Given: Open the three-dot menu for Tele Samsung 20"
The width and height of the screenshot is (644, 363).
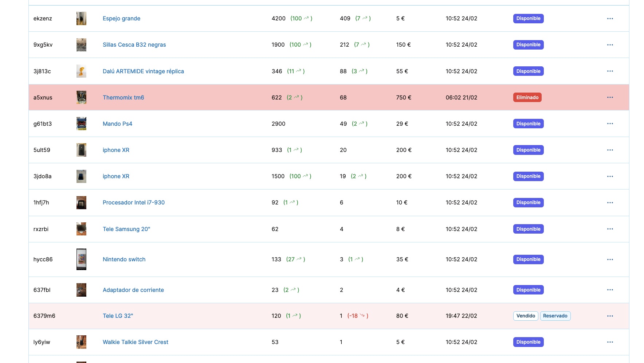Looking at the screenshot, I should pos(610,229).
